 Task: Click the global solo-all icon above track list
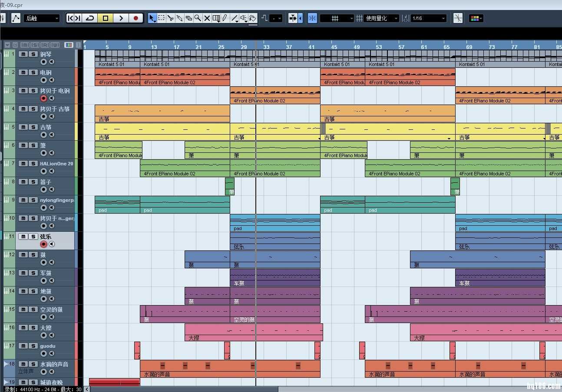[34, 45]
